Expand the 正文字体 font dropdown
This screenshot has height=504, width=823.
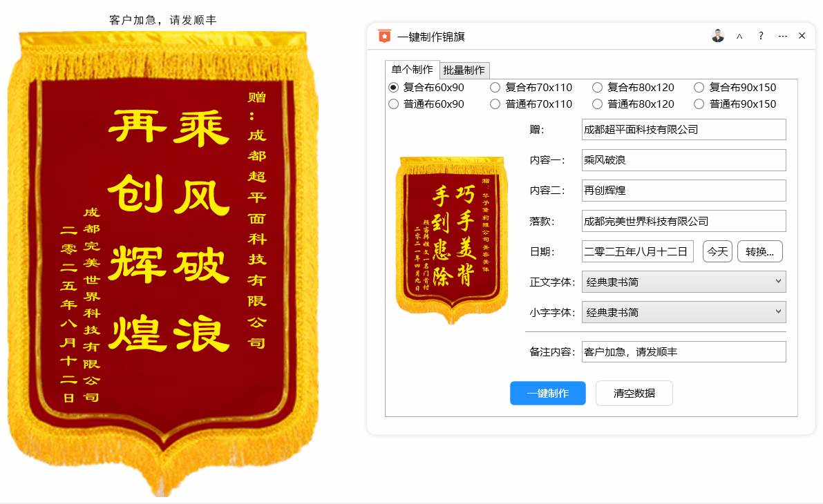tap(684, 282)
